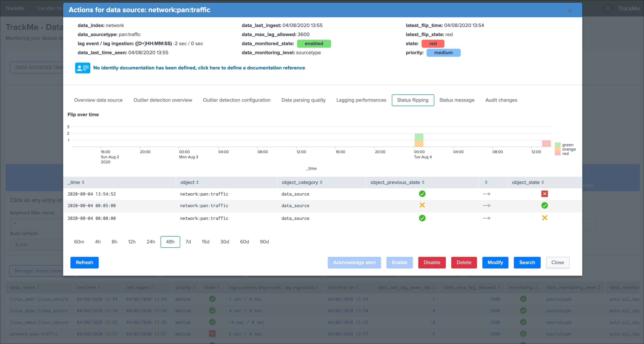Click the TrackMe logo icon at top right

tap(608, 8)
